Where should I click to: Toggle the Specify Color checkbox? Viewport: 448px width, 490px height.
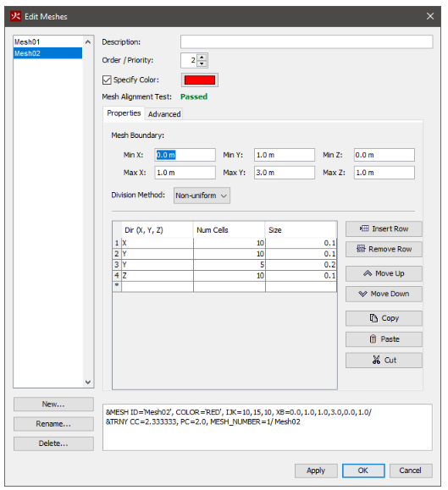tap(107, 80)
